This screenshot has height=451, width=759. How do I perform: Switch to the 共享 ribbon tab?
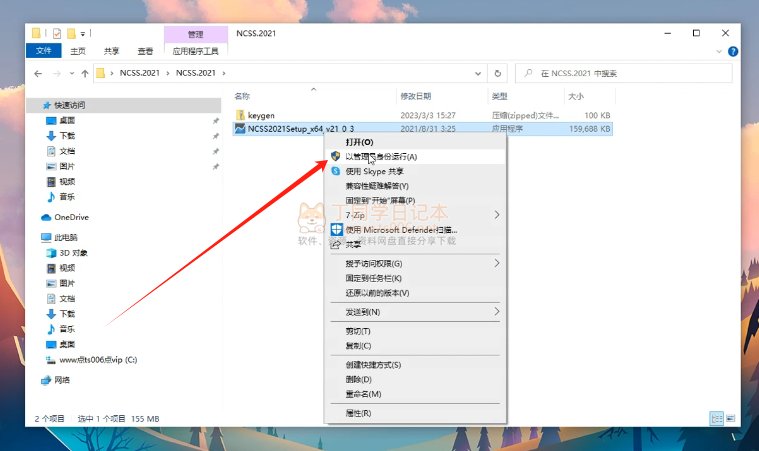pyautogui.click(x=111, y=51)
